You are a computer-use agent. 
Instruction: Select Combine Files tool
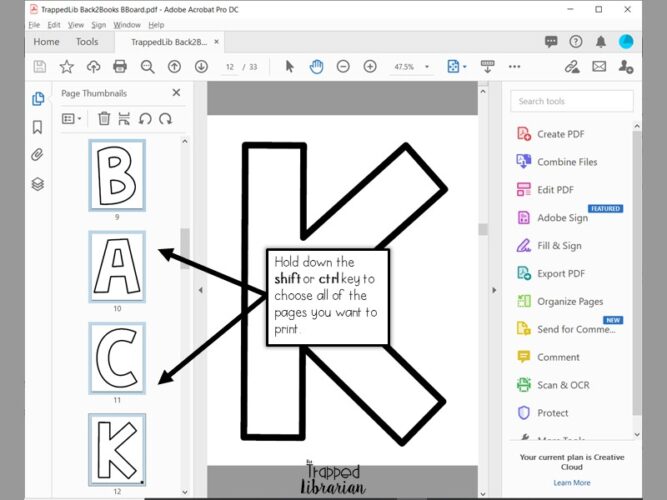tap(557, 162)
